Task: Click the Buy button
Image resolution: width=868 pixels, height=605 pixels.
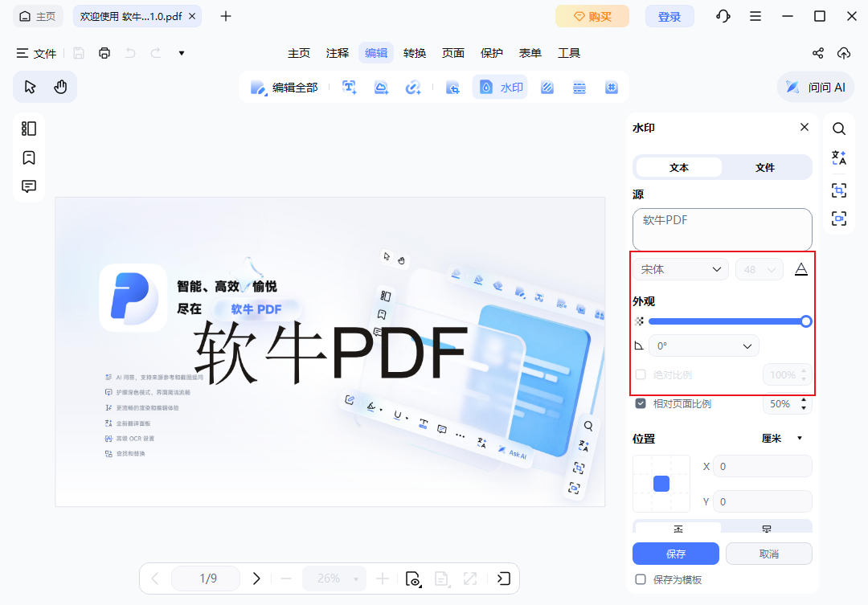Action: click(x=592, y=17)
